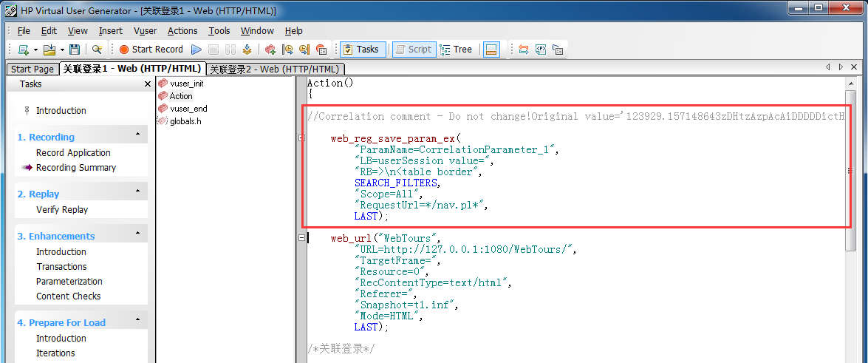The image size is (868, 363).
Task: Open the Transactions task
Action: click(61, 267)
